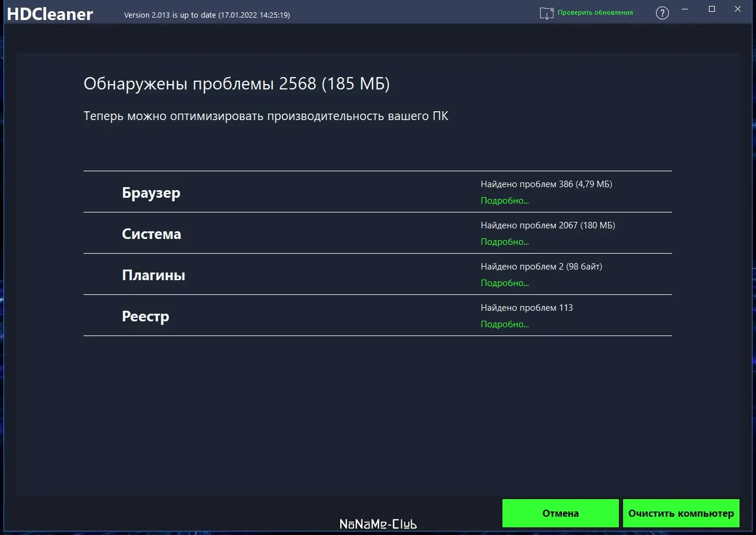This screenshot has width=756, height=535.
Task: Click the HDCleaner title logo
Action: click(x=50, y=14)
